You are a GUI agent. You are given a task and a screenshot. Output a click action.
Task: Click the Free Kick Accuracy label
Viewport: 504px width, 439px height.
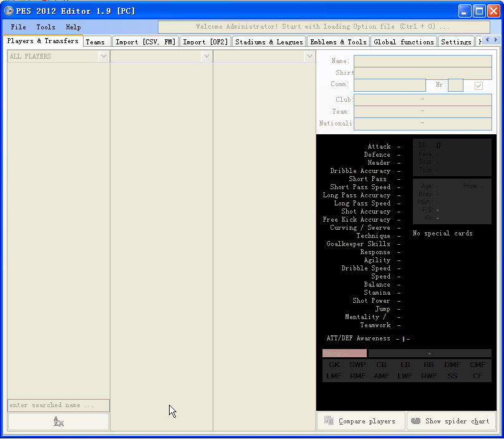(357, 220)
